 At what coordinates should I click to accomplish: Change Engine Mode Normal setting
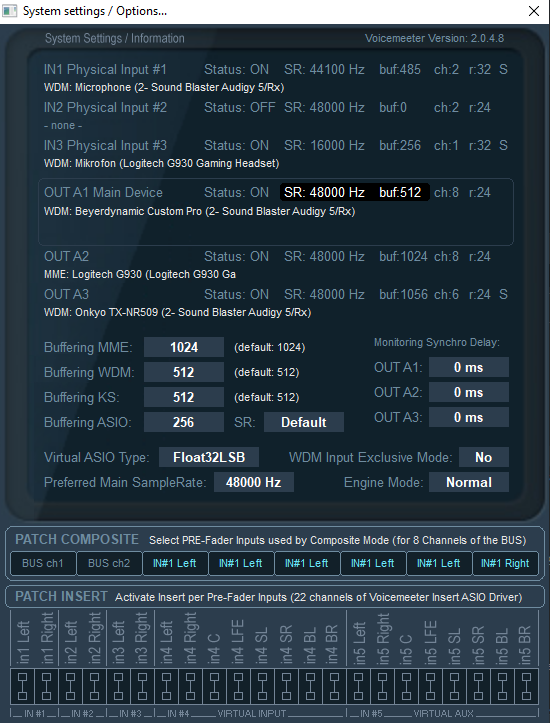click(x=469, y=482)
